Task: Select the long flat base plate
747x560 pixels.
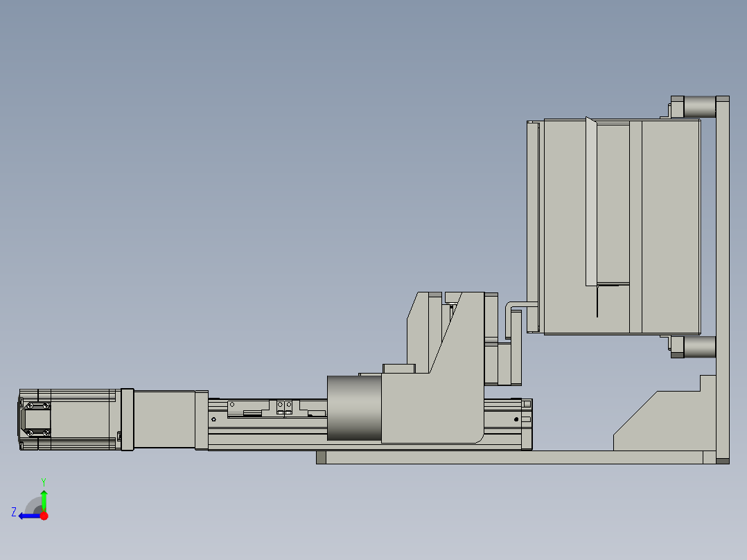Action: 516,457
